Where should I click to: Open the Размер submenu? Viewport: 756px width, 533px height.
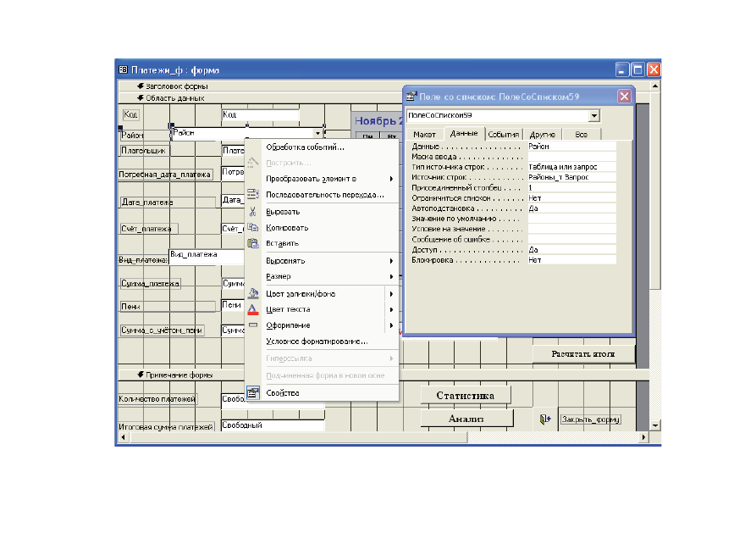pos(322,276)
